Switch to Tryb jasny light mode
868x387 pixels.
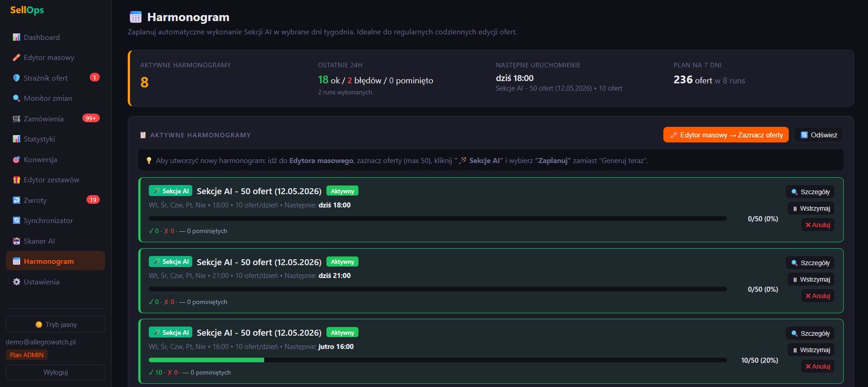tap(55, 324)
